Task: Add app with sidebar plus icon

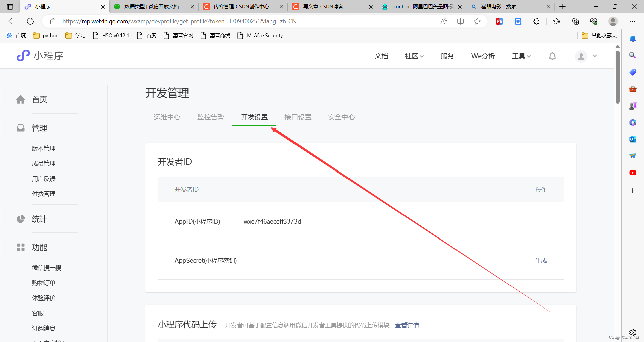Action: click(633, 191)
